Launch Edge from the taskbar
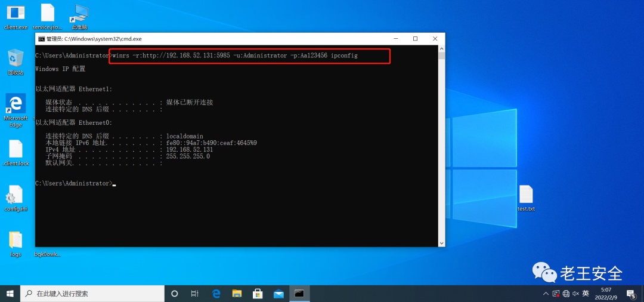 coord(216,294)
